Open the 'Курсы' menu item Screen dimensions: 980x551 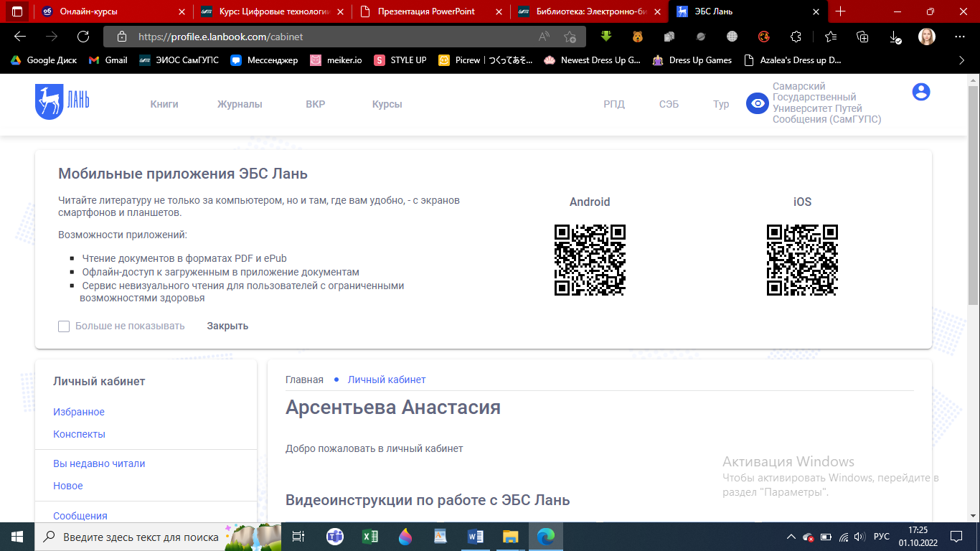coord(387,104)
